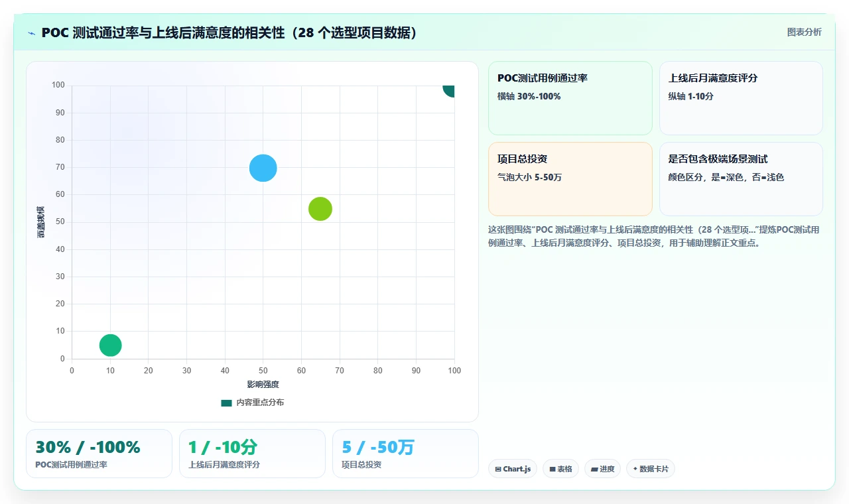Click the green bubble near the chart origin

point(110,346)
